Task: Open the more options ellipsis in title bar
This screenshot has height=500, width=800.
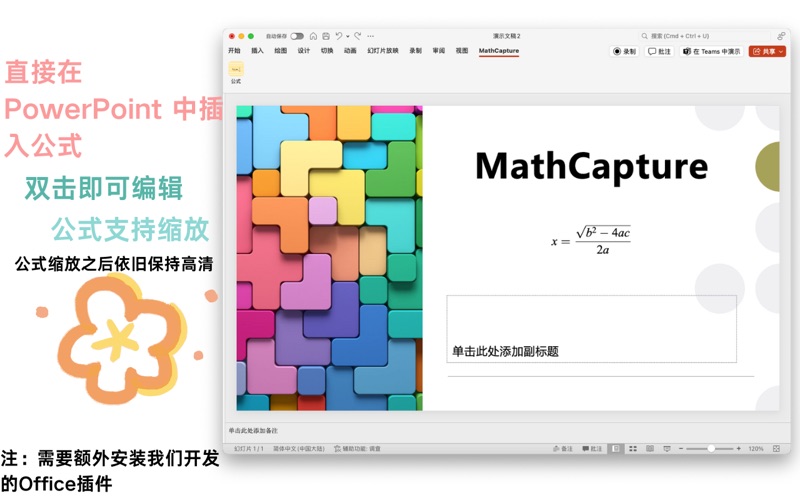Action: pyautogui.click(x=371, y=36)
